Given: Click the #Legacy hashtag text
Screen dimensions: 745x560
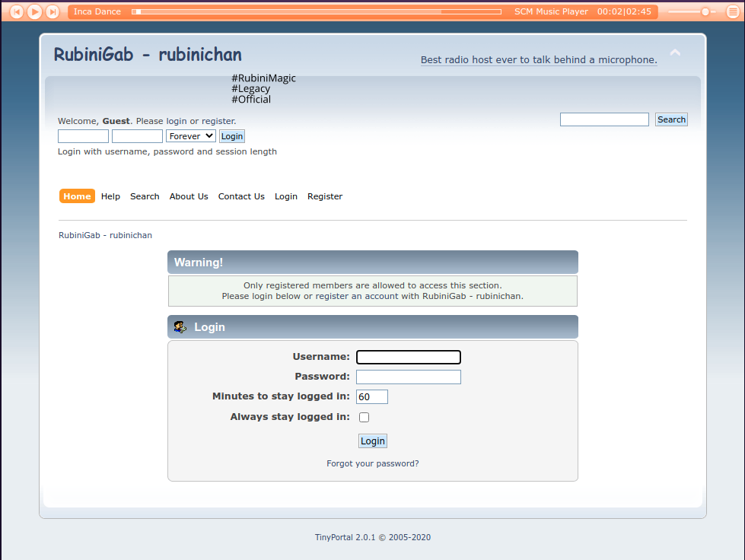Looking at the screenshot, I should tap(251, 89).
